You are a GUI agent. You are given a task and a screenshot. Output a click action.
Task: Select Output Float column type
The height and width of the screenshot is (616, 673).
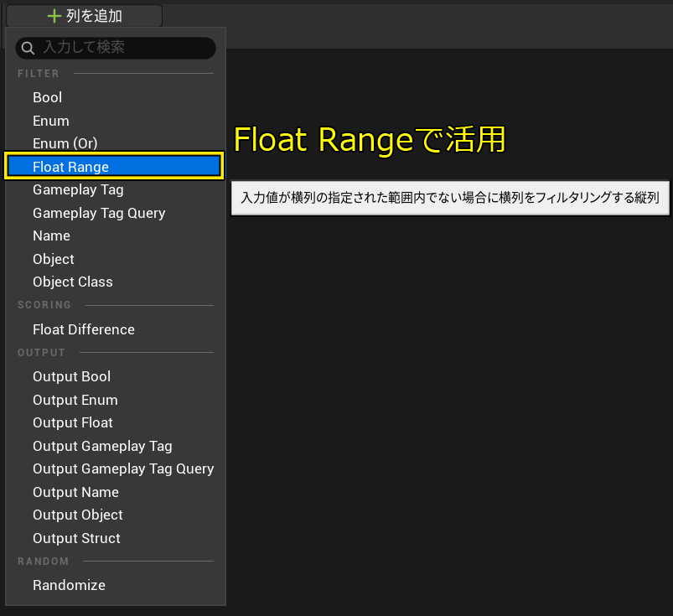pos(116,422)
